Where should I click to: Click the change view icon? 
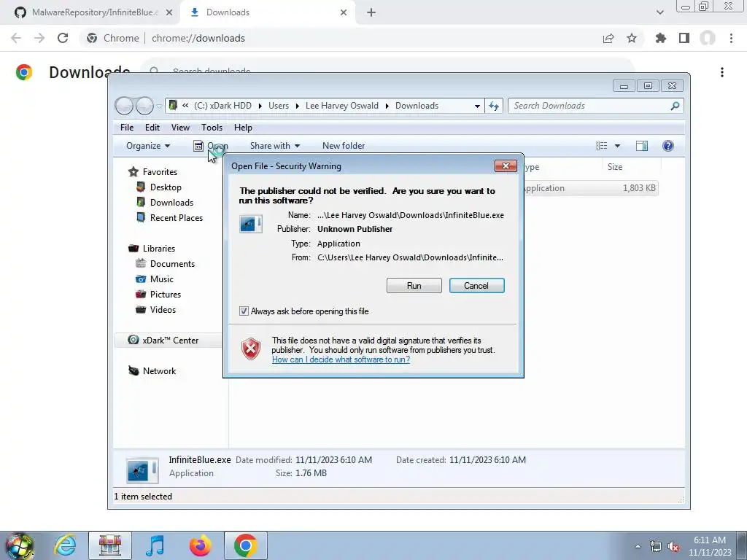[602, 146]
